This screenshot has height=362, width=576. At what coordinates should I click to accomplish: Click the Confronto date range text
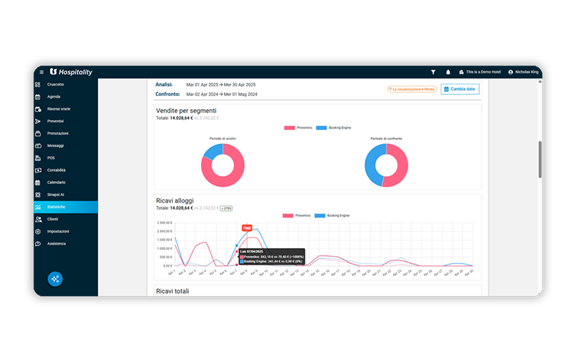222,94
